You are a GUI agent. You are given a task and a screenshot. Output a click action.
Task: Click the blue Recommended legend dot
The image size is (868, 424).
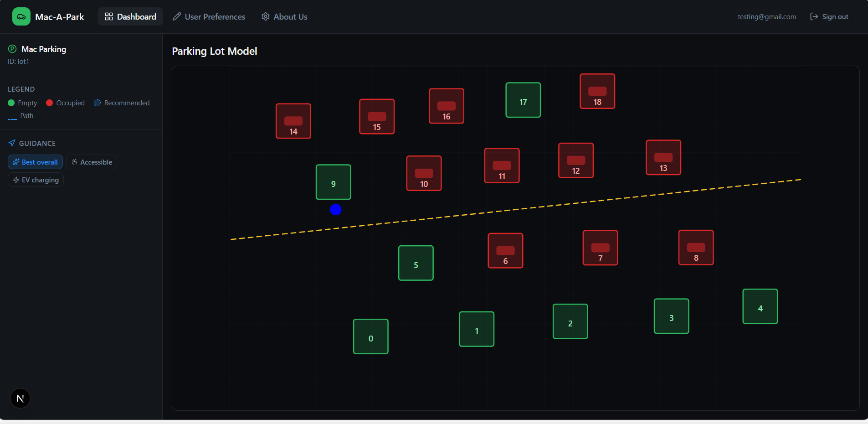(97, 103)
